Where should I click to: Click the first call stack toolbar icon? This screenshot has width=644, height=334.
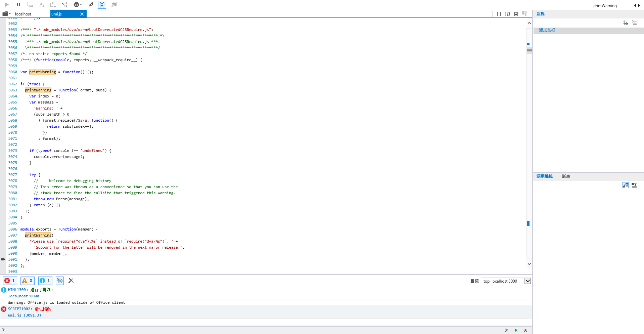[626, 185]
